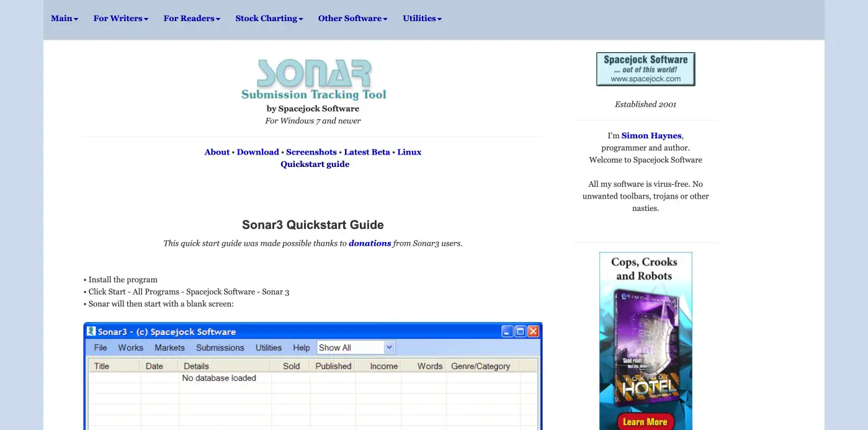Image resolution: width=868 pixels, height=430 pixels.
Task: Click the Cops, Crooks and Robots ad
Action: pos(645,341)
